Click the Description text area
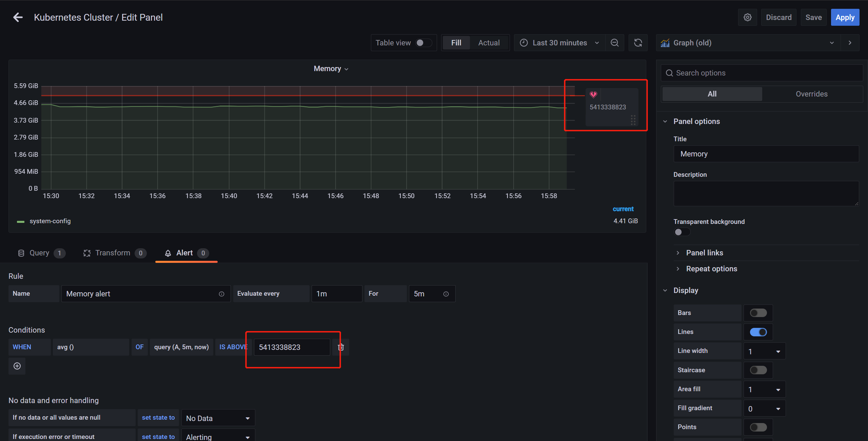 point(766,194)
